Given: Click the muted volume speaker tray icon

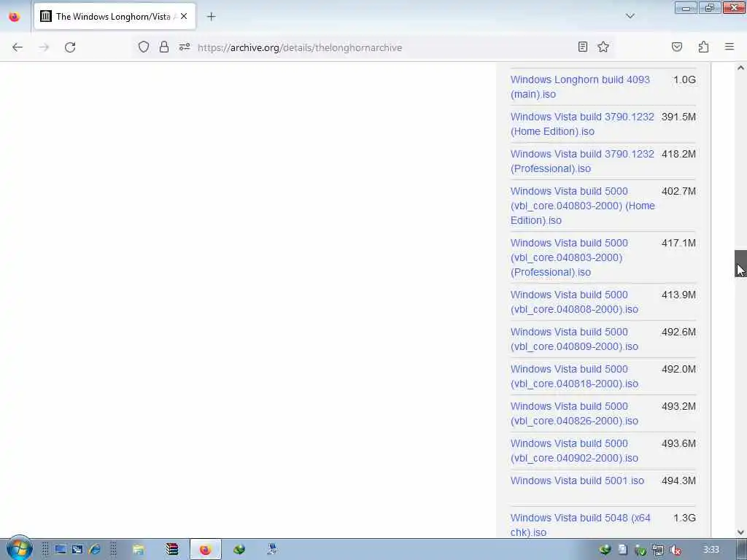Looking at the screenshot, I should [x=675, y=551].
